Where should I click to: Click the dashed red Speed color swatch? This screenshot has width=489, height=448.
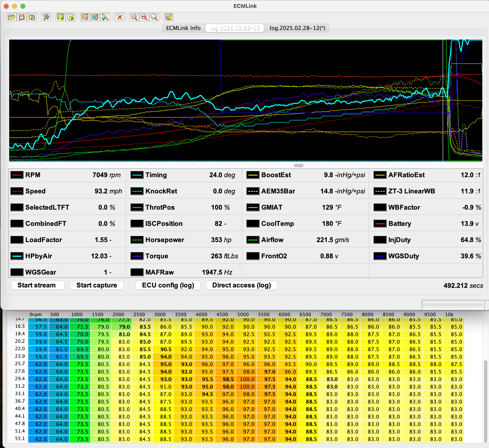(17, 191)
